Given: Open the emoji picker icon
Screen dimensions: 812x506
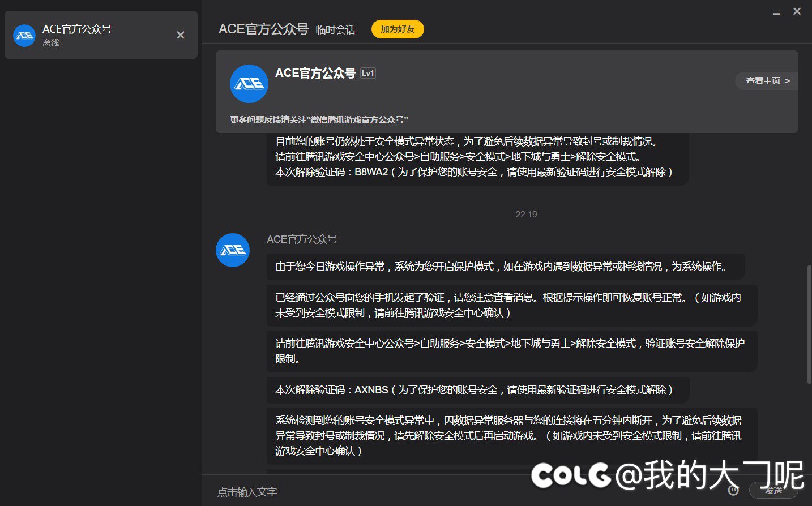Looking at the screenshot, I should [733, 491].
